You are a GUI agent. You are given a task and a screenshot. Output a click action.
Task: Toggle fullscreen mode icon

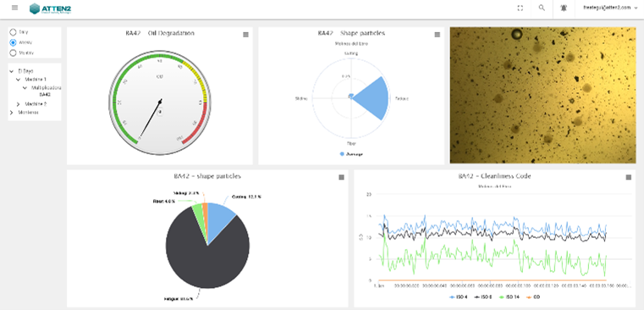coord(520,8)
